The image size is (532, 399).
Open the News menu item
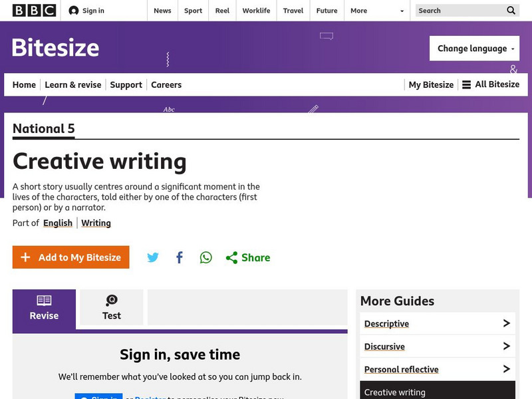(162, 11)
